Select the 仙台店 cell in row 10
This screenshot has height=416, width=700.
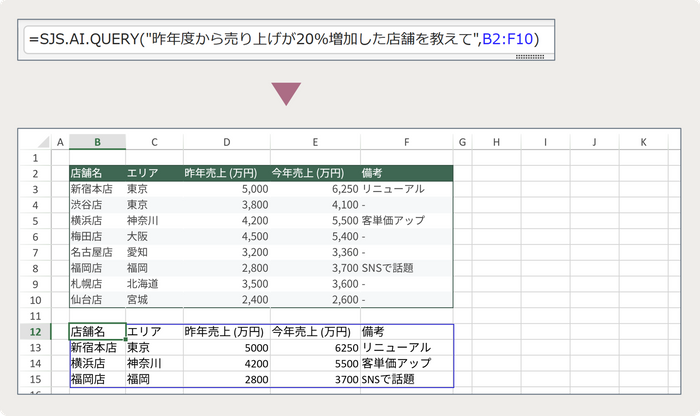pos(97,299)
